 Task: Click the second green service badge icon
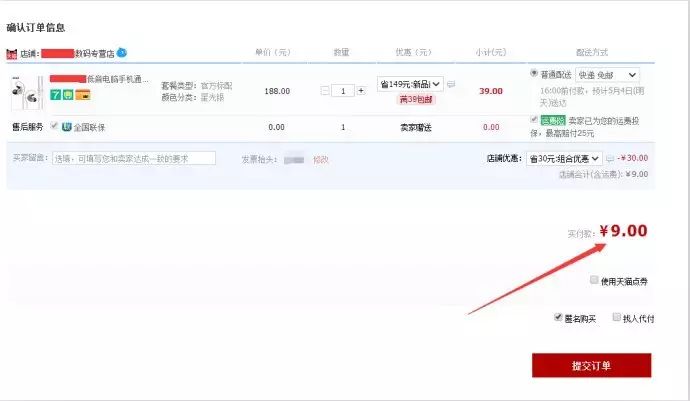(x=68, y=95)
